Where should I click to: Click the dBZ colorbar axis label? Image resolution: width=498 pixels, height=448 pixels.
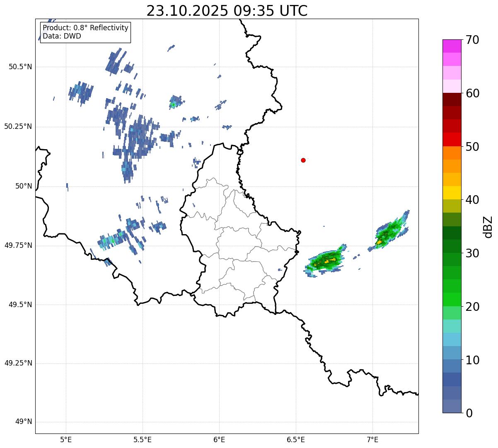coord(488,226)
